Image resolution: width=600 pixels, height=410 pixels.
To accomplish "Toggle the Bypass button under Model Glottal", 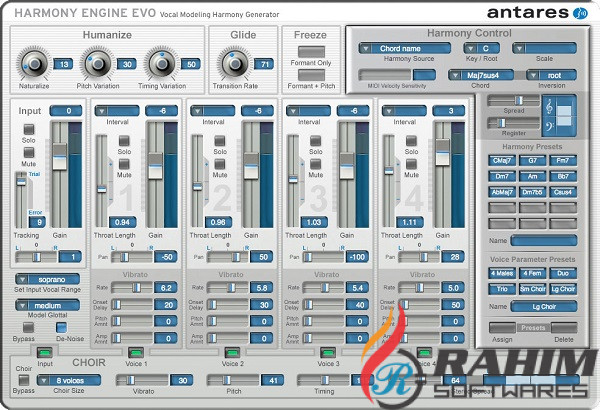I will point(28,327).
